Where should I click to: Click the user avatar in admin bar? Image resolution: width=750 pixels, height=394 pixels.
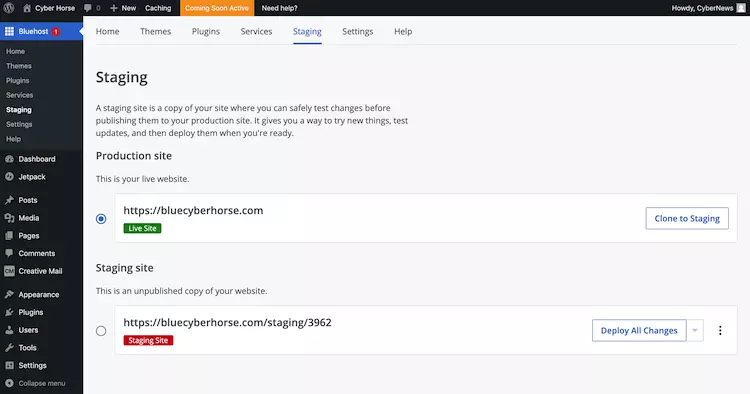(x=741, y=8)
